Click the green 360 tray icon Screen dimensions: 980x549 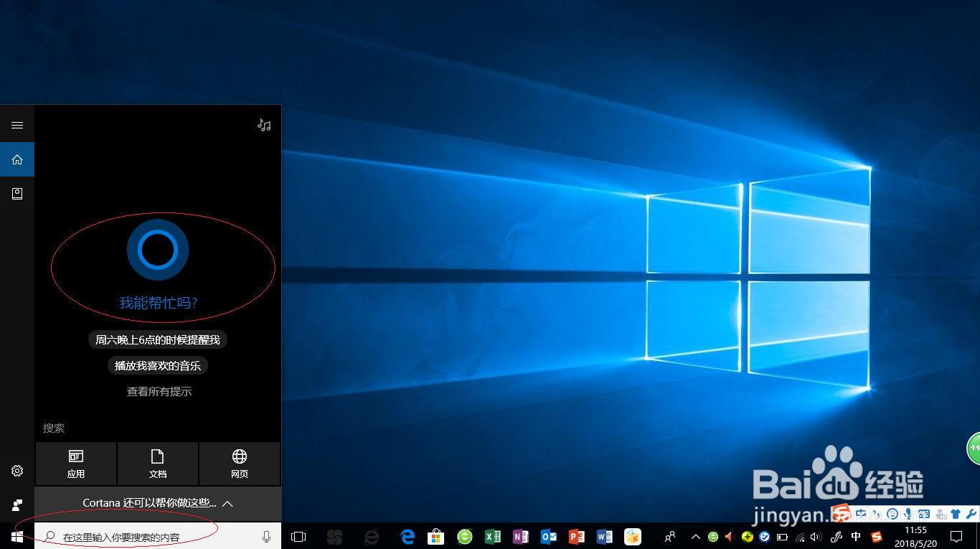(713, 537)
